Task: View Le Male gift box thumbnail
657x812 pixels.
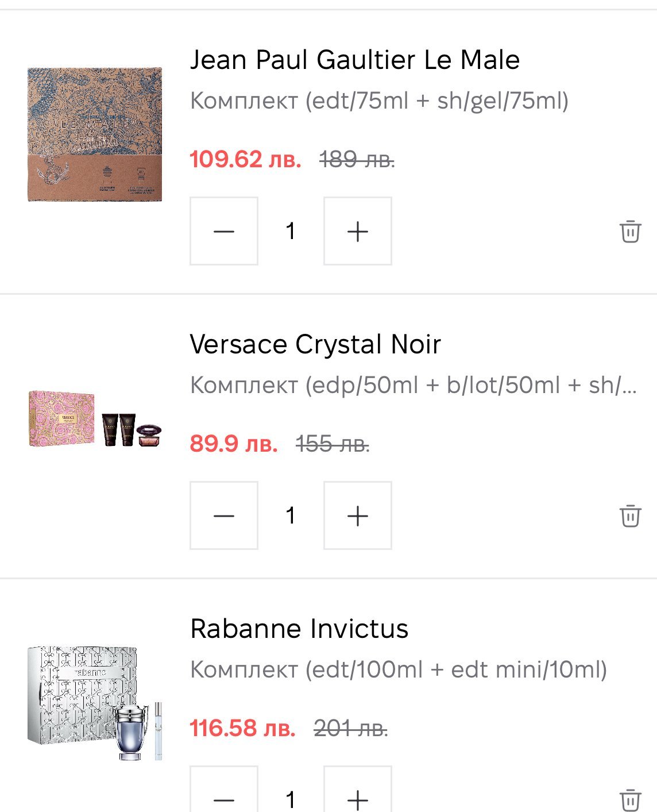Action: click(x=95, y=134)
